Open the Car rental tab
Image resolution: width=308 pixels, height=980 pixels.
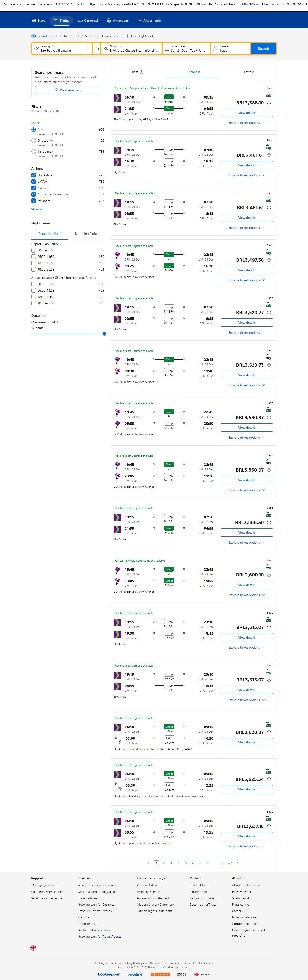(88, 21)
